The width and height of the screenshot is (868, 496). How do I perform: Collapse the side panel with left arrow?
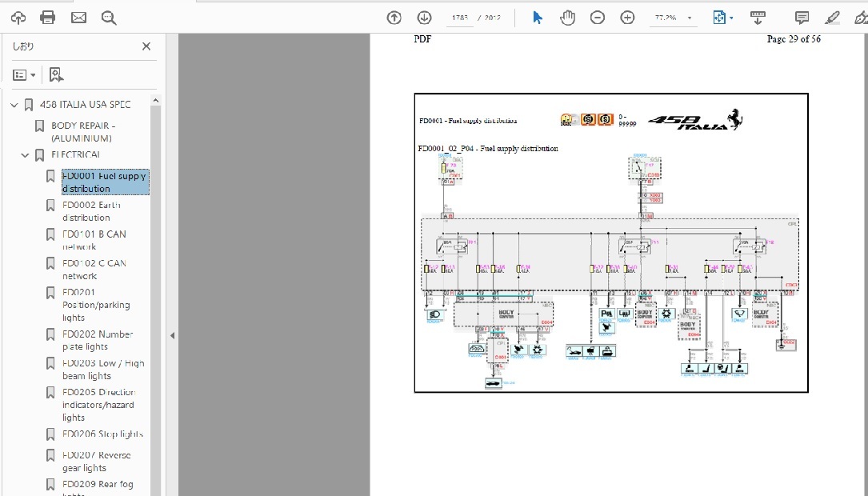point(172,335)
